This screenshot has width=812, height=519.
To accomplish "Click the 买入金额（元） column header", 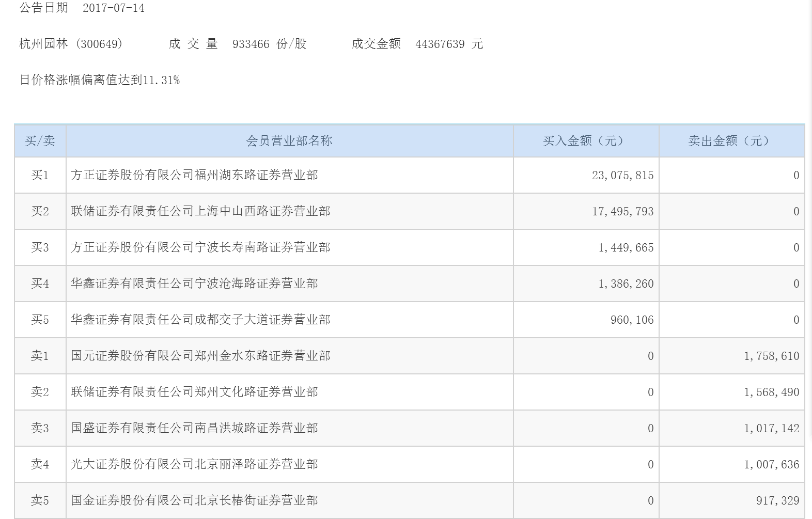I will pos(586,141).
